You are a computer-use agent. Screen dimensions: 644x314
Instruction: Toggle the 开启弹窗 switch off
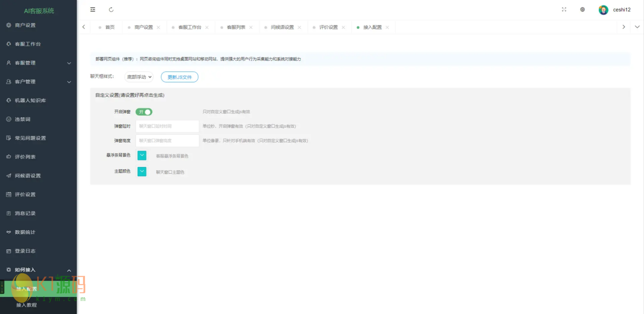(x=144, y=112)
